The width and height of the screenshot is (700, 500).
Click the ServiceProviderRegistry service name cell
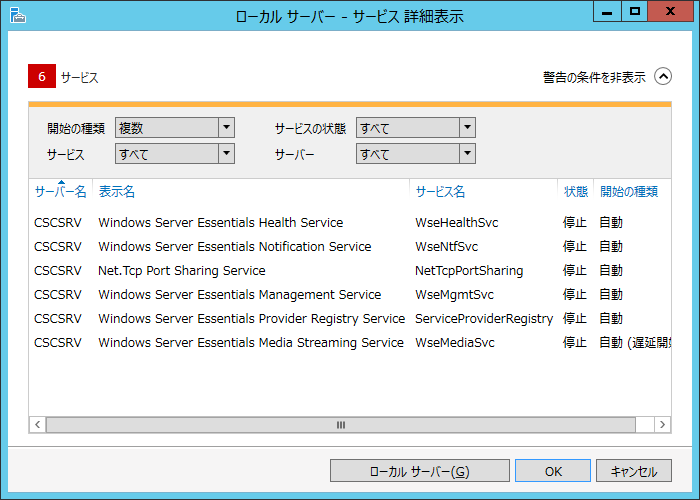coord(484,319)
